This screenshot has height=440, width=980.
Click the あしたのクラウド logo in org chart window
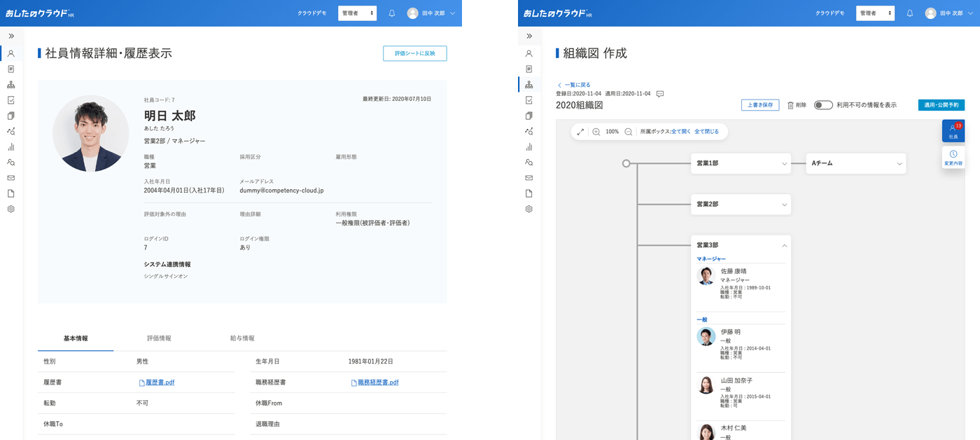558,13
